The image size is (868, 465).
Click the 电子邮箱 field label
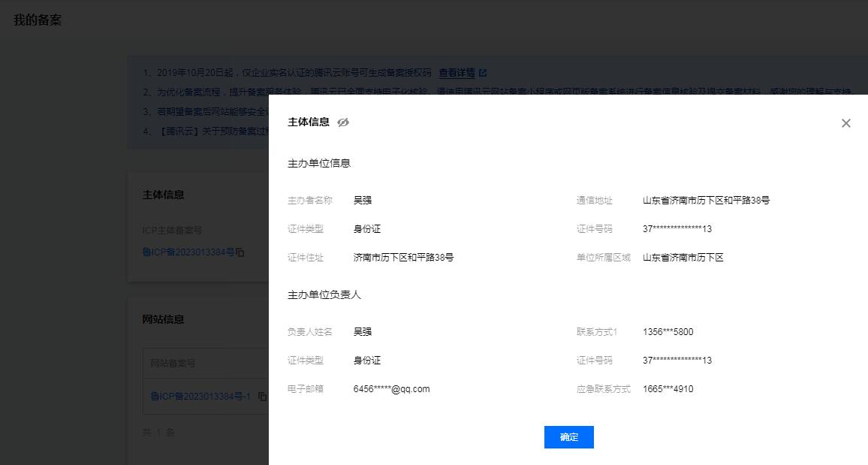point(306,388)
